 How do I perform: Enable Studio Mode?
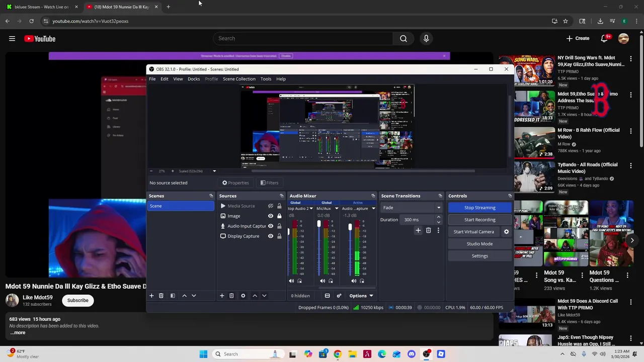click(480, 244)
